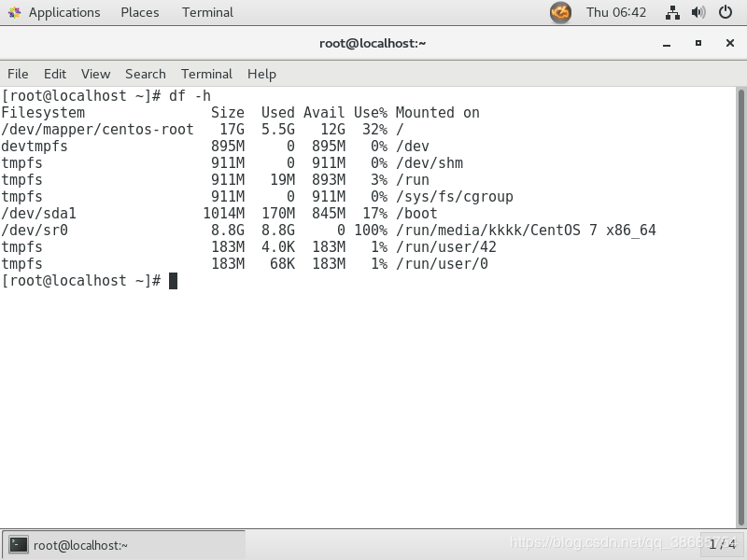Minimize the terminal window
This screenshot has height=560, width=747.
667,43
